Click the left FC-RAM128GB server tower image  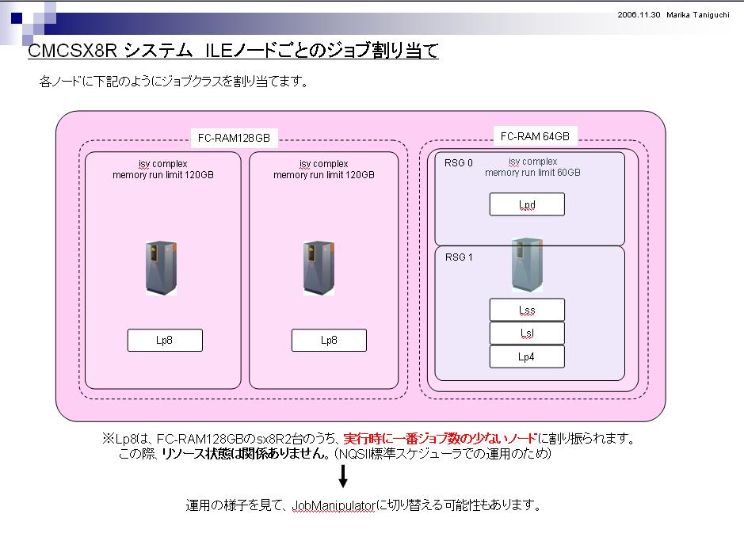pyautogui.click(x=162, y=269)
